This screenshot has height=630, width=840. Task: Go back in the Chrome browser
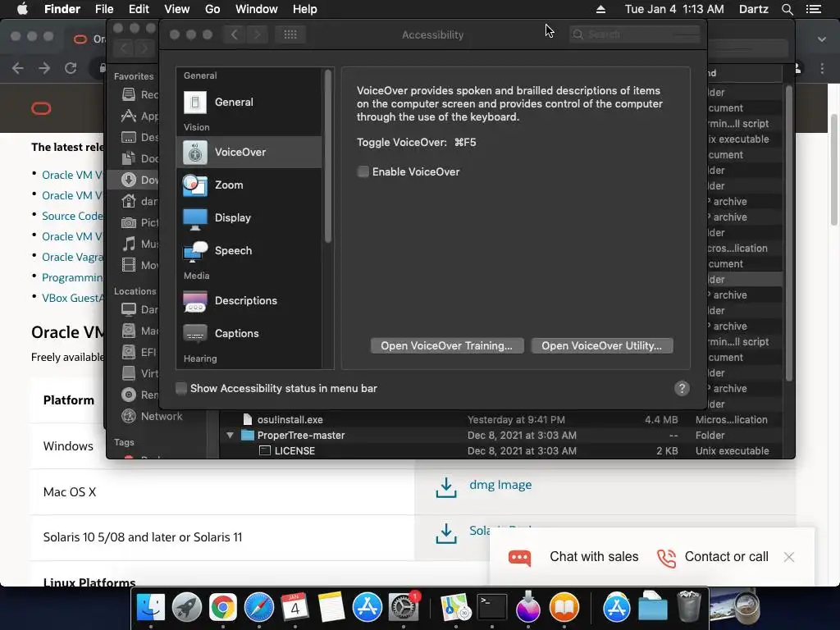(x=18, y=68)
